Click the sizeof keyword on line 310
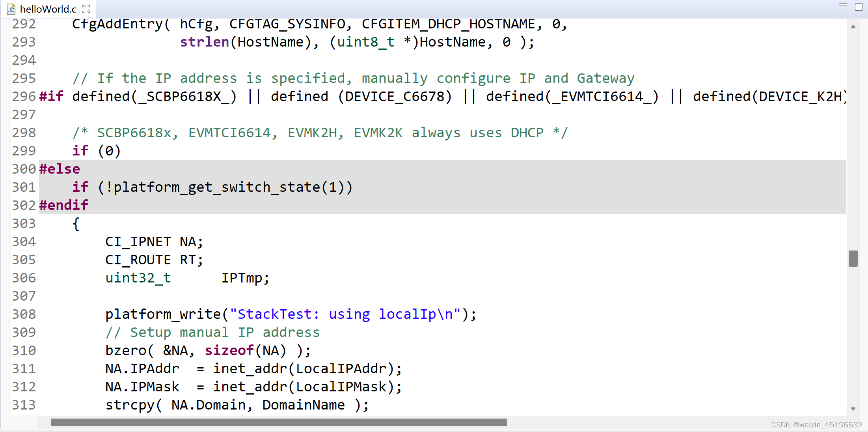 point(229,351)
